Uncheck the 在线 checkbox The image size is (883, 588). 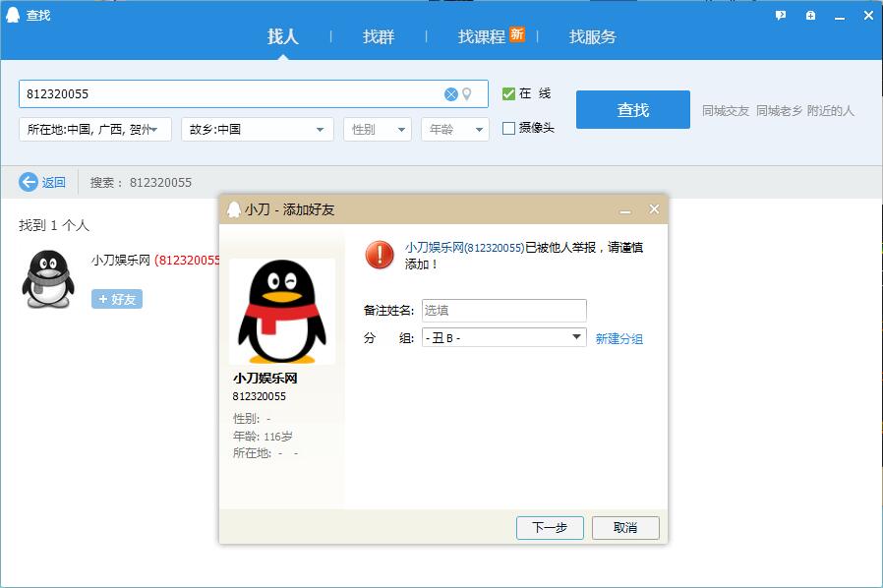(x=508, y=94)
